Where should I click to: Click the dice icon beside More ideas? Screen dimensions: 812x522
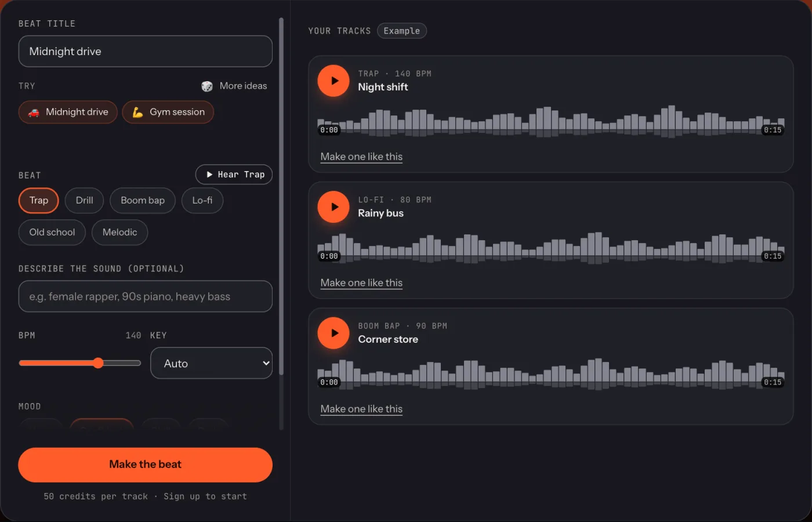206,86
